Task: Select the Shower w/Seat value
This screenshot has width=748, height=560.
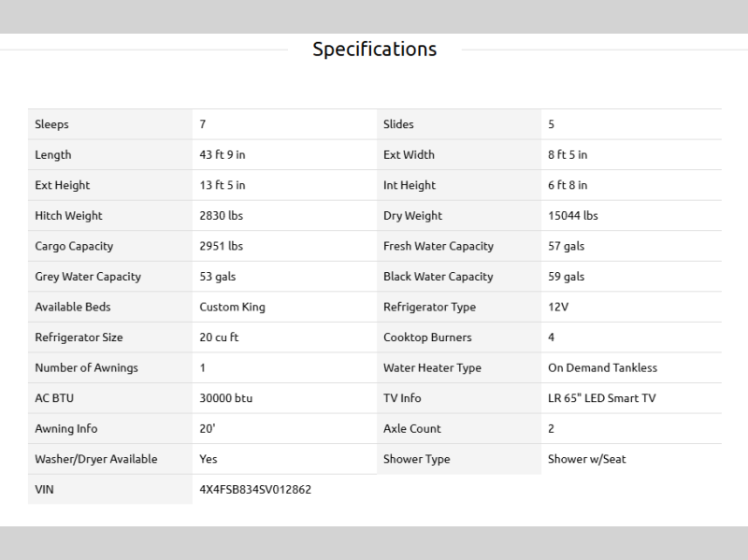Action: pyautogui.click(x=586, y=459)
